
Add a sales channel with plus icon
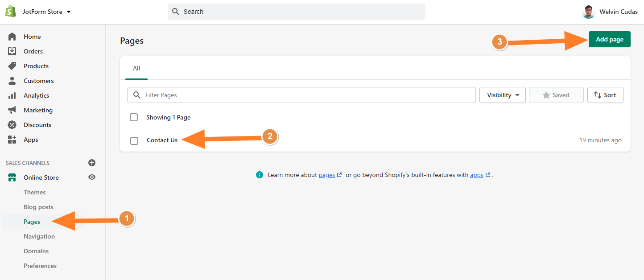click(92, 163)
